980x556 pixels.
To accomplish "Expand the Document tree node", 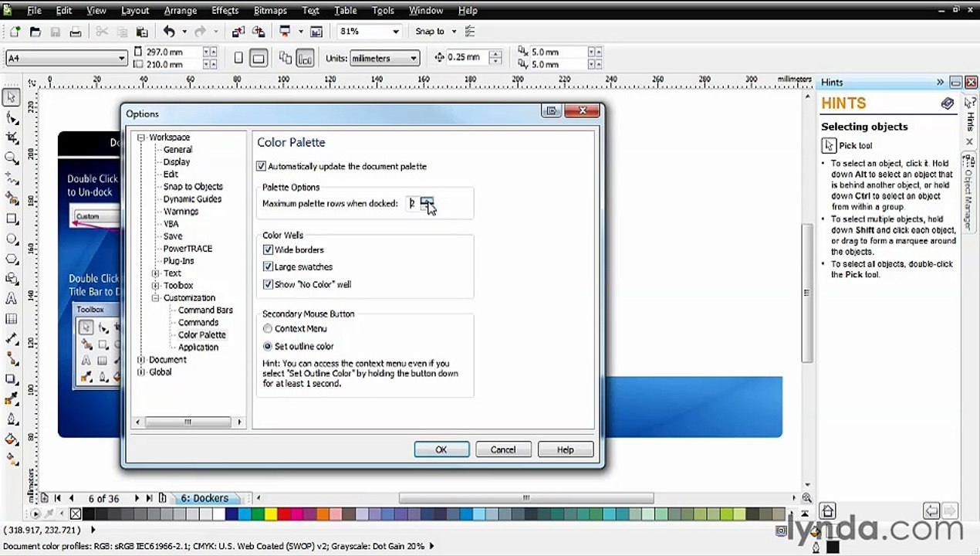I will 140,360.
